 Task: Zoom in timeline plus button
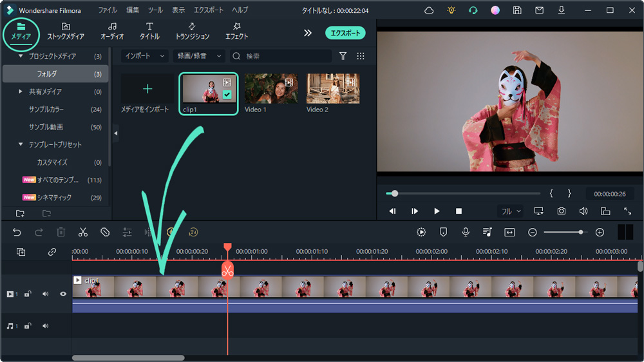(600, 232)
